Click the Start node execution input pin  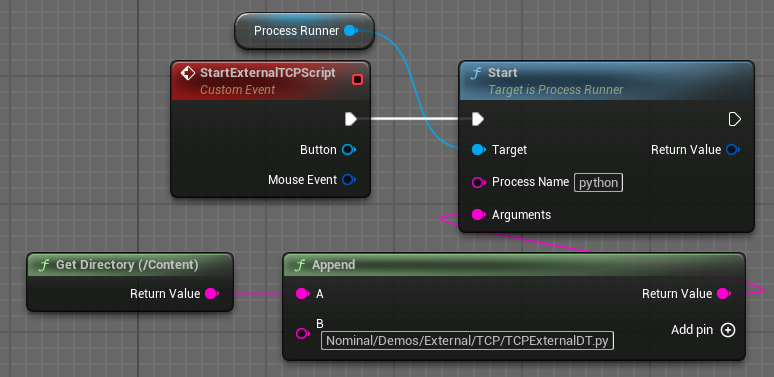pyautogui.click(x=477, y=119)
